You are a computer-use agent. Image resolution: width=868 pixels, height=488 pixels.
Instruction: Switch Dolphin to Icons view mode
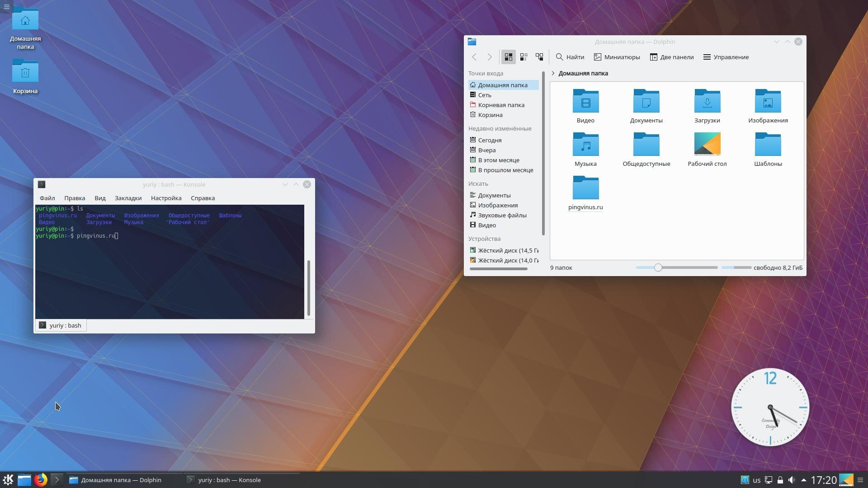508,57
